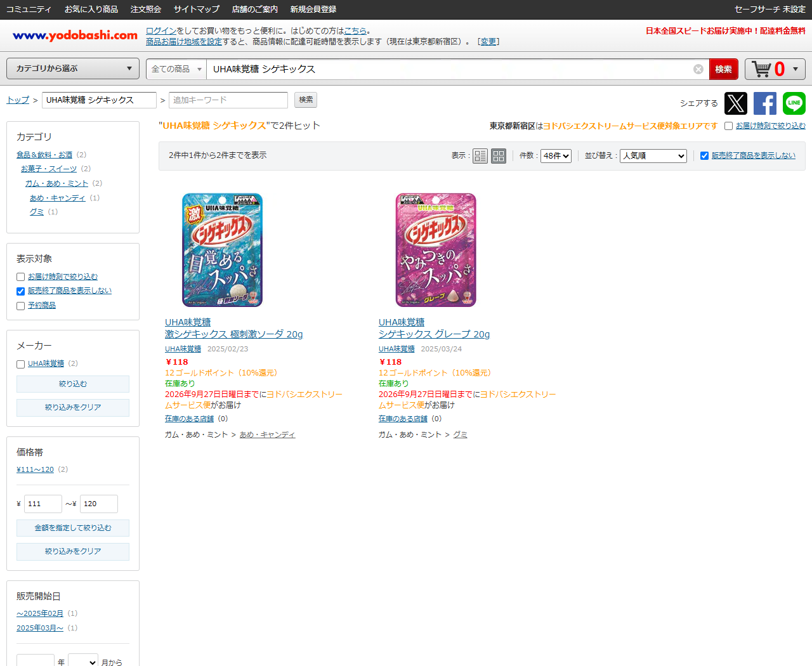
Task: Focus the main search input field
Action: click(x=449, y=69)
